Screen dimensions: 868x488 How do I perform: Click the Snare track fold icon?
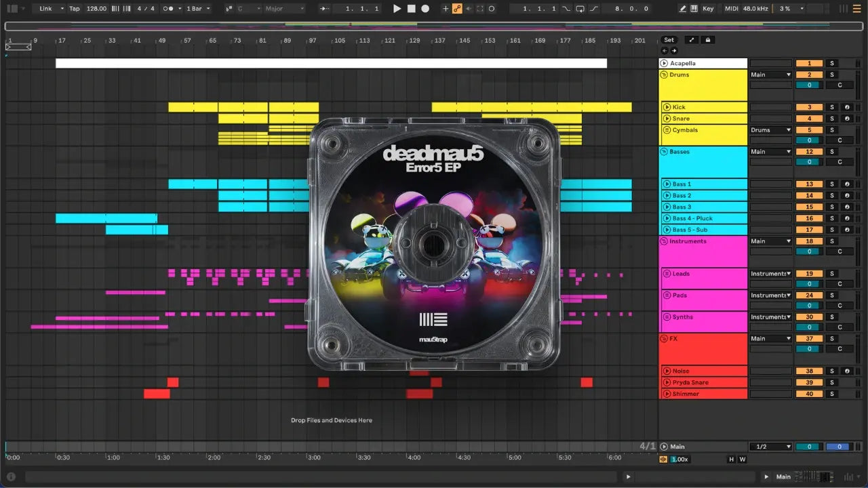[x=667, y=119]
